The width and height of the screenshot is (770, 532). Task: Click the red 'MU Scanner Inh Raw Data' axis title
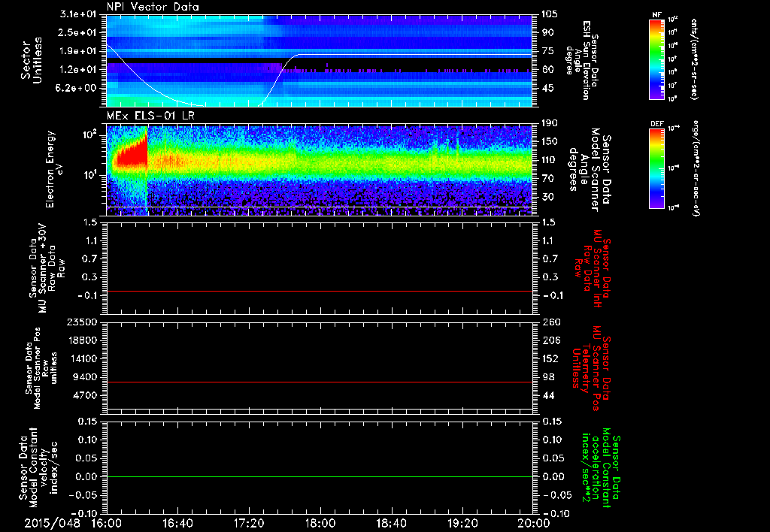click(x=593, y=268)
